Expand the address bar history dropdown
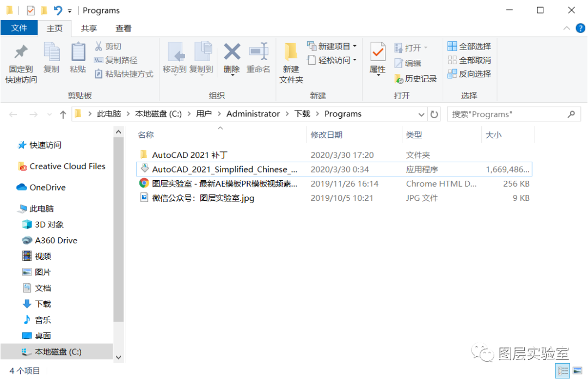This screenshot has height=379, width=588. pos(421,114)
